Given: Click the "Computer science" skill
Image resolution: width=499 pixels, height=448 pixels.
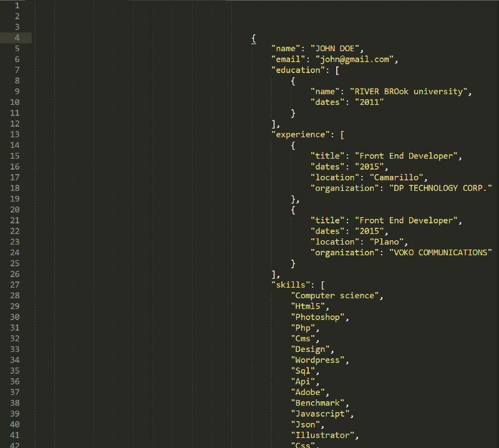Looking at the screenshot, I should [x=335, y=296].
